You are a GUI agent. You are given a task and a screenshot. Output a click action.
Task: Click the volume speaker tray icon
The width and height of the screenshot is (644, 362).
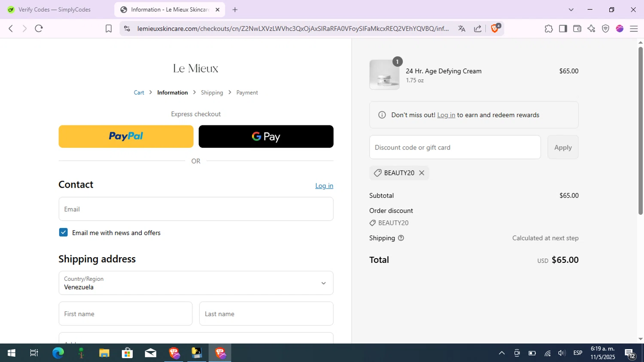(x=562, y=353)
